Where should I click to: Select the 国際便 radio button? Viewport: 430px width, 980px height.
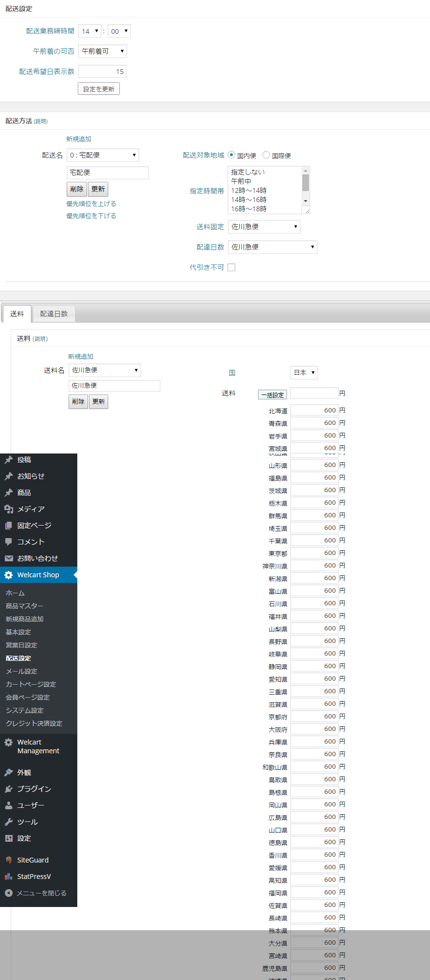point(266,155)
